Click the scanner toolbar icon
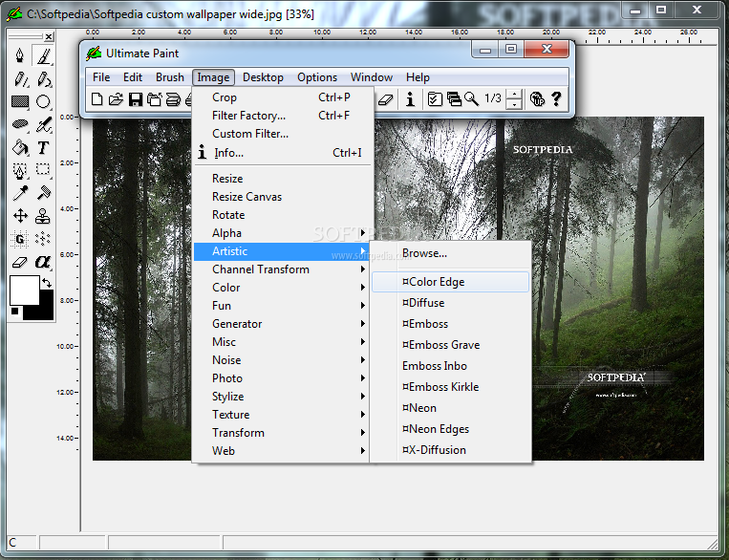 pos(173,99)
